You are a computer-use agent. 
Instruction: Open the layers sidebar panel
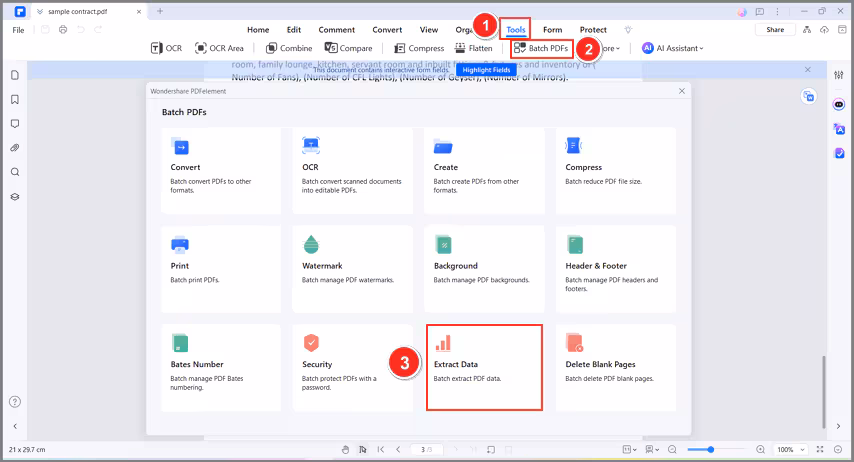pyautogui.click(x=15, y=197)
